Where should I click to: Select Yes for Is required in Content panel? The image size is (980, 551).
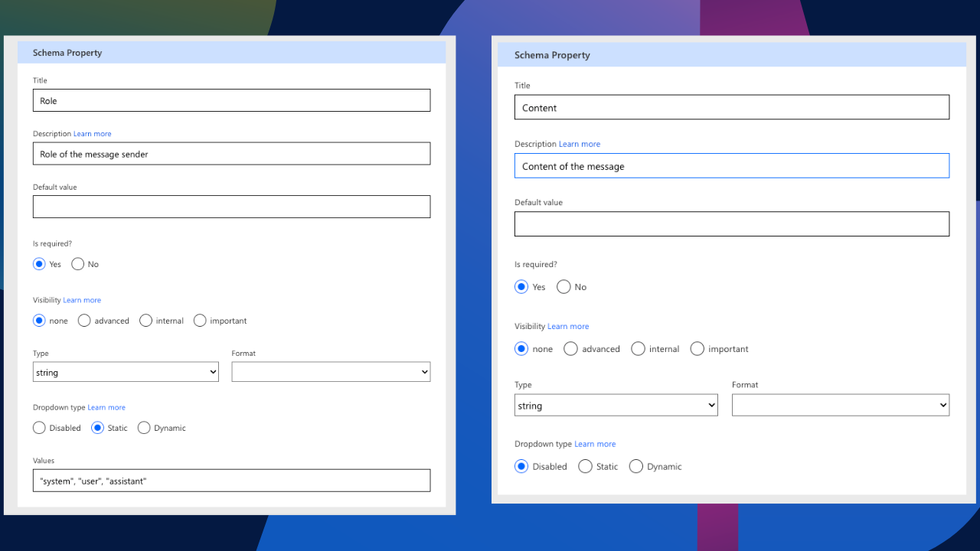521,287
